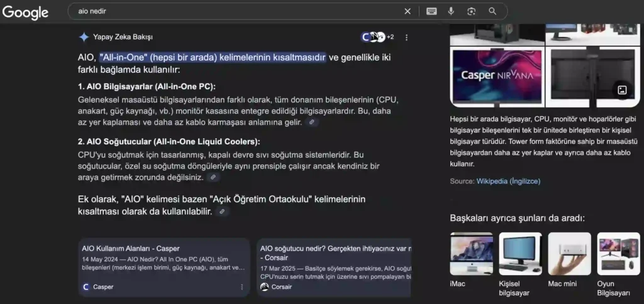This screenshot has height=304, width=644.
Task: Open 'AIO soğutucu nedir?' Corsair source card
Action: [334, 268]
